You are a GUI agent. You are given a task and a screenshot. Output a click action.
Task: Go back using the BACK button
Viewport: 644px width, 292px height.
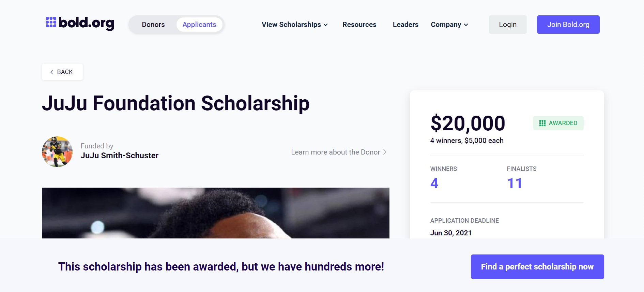(x=62, y=72)
